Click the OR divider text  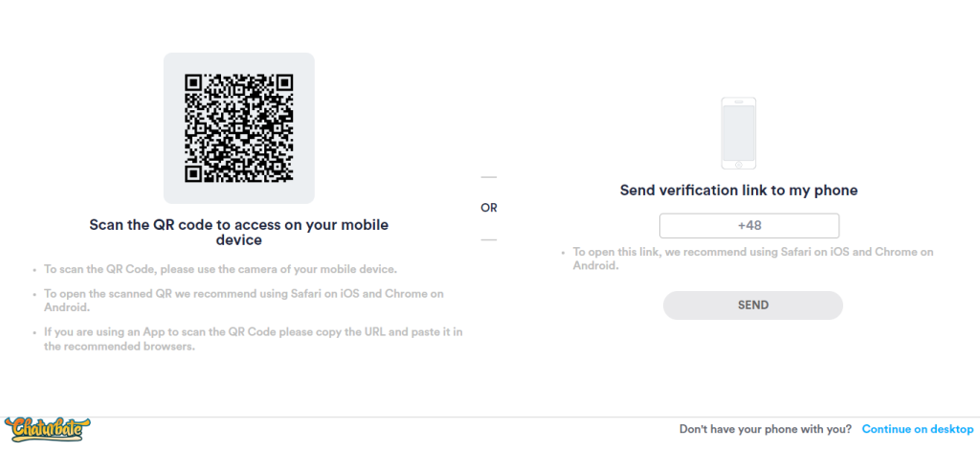489,208
